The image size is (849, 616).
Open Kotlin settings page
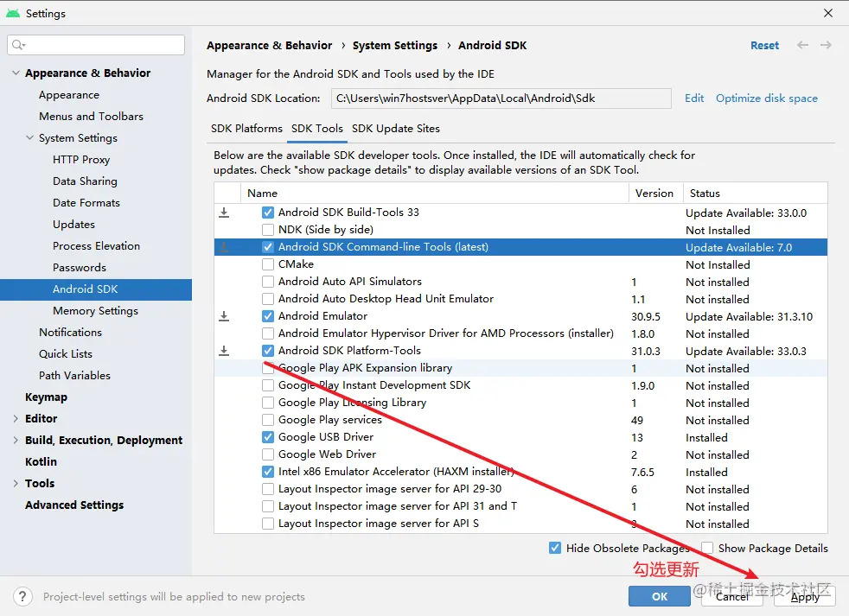click(41, 461)
